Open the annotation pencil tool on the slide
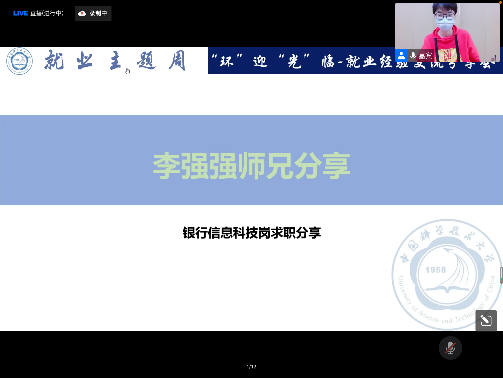 point(486,321)
